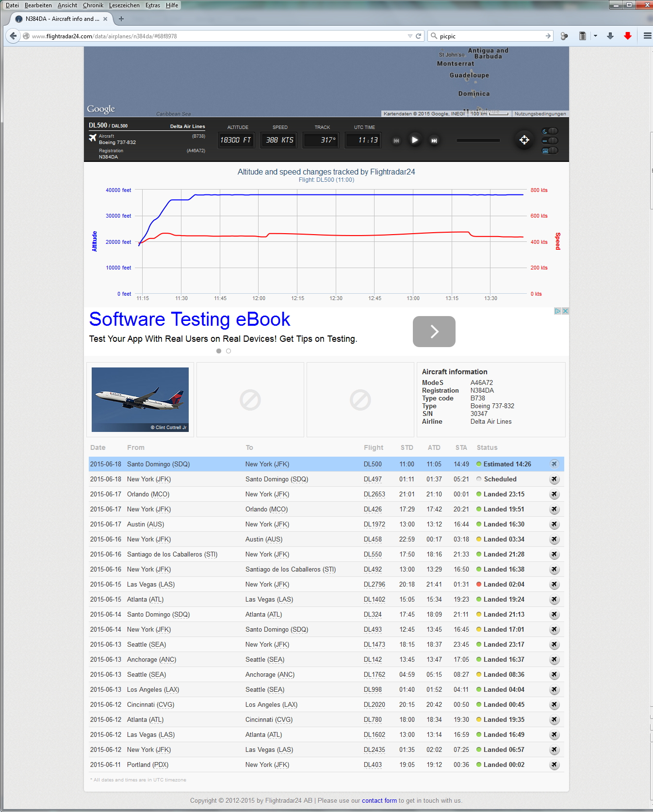The height and width of the screenshot is (812, 653).
Task: Click the red download arrow icon
Action: click(x=627, y=36)
